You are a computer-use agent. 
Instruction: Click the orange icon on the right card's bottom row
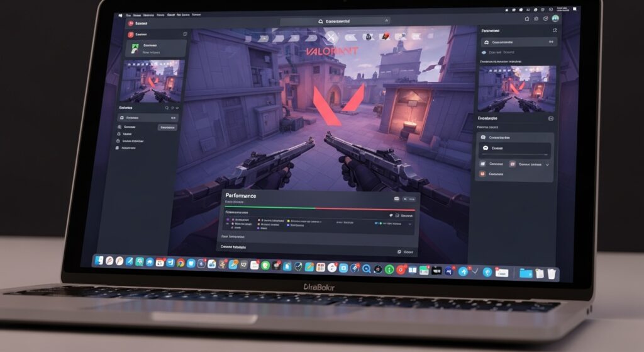482,174
